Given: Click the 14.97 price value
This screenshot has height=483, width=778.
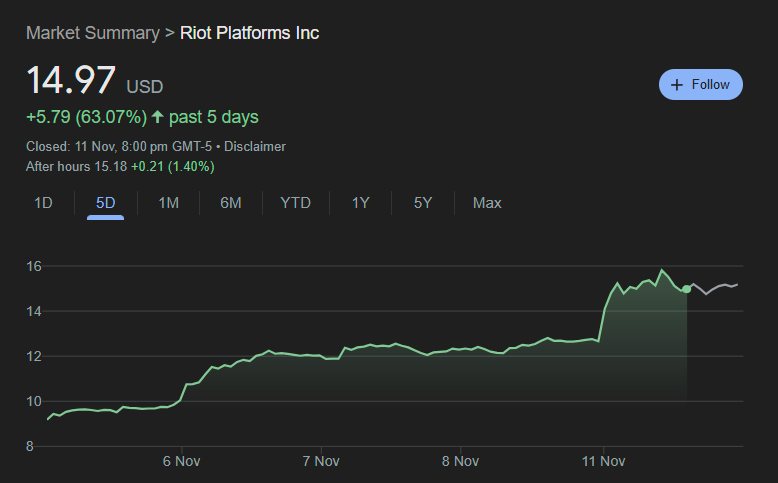Looking at the screenshot, I should 71,80.
